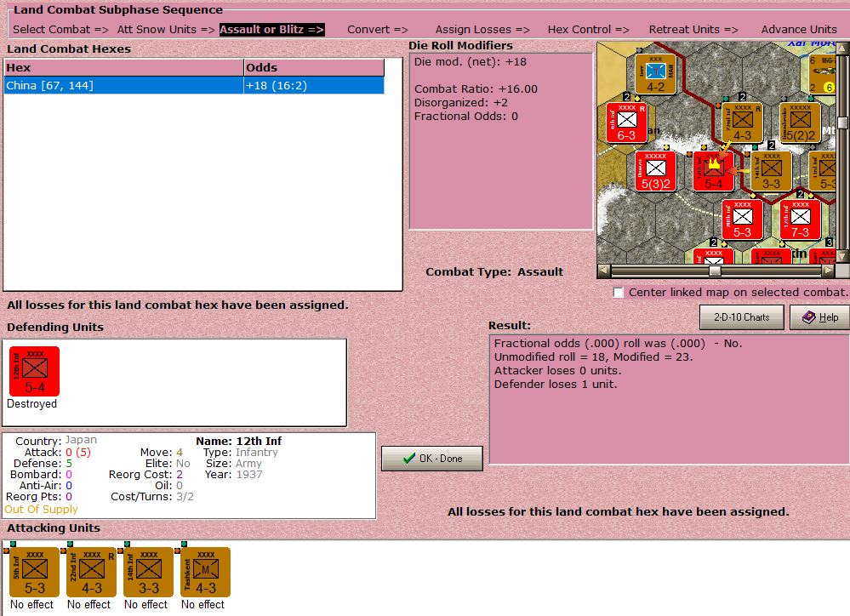This screenshot has width=850, height=616.
Task: Click the red 5(3)2 unit on the map
Action: [x=655, y=171]
